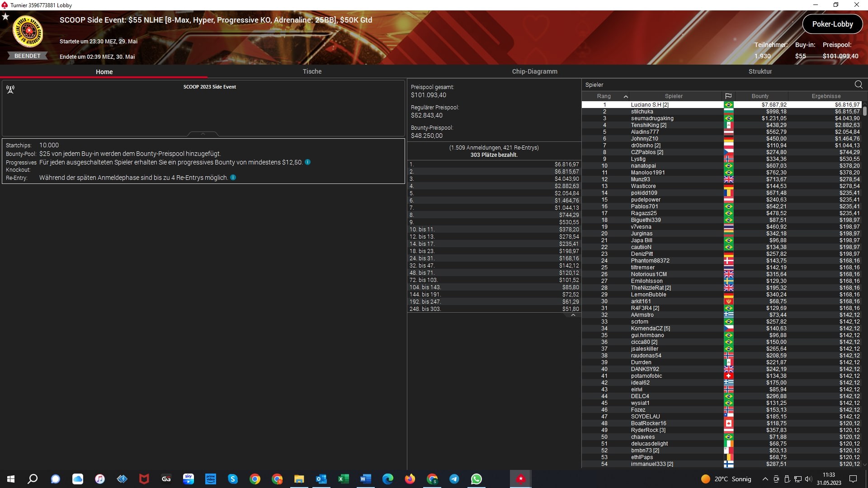Viewport: 868px width, 488px height.
Task: Open Microsoft Edge from taskbar
Action: pos(387,479)
